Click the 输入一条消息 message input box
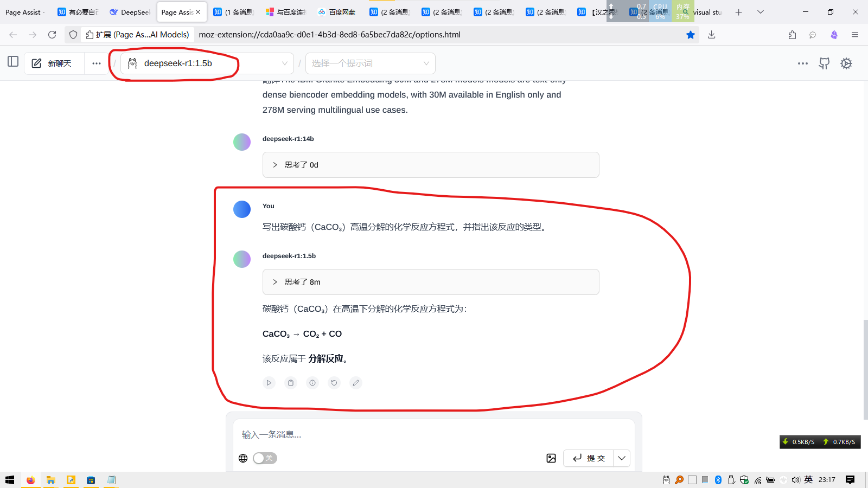The image size is (868, 488). point(434,434)
